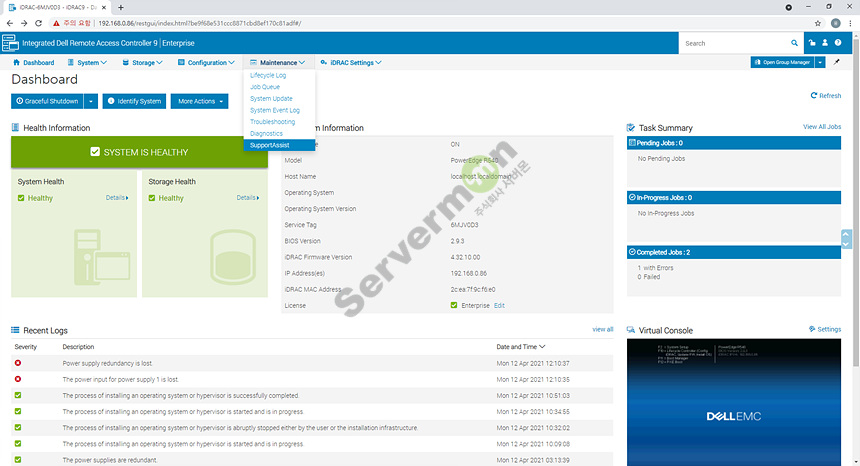Click the critical icon for power supply 1 lost
This screenshot has height=466, width=860.
tap(18, 379)
